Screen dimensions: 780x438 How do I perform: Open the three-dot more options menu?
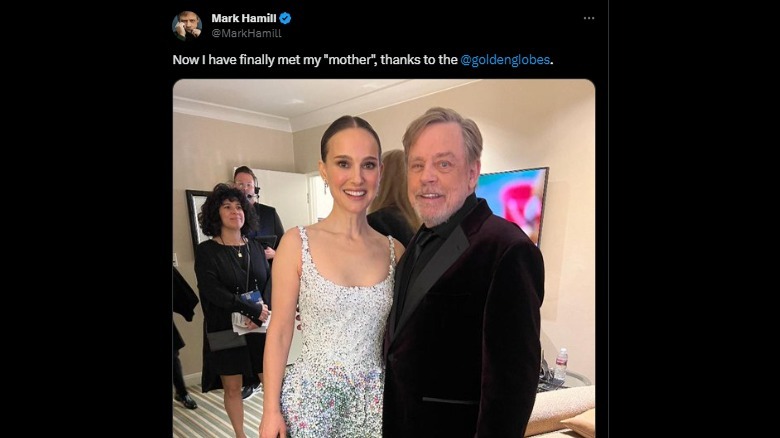[x=589, y=18]
